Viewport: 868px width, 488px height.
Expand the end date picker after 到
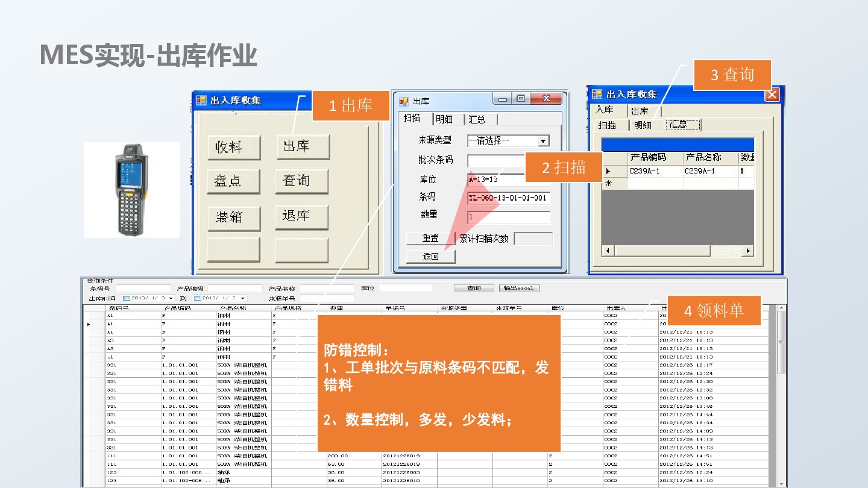point(242,298)
